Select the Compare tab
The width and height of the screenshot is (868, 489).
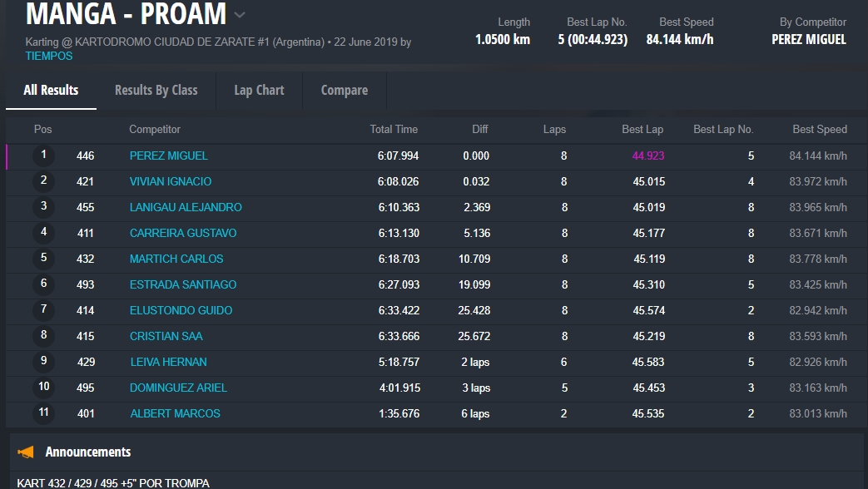(344, 90)
